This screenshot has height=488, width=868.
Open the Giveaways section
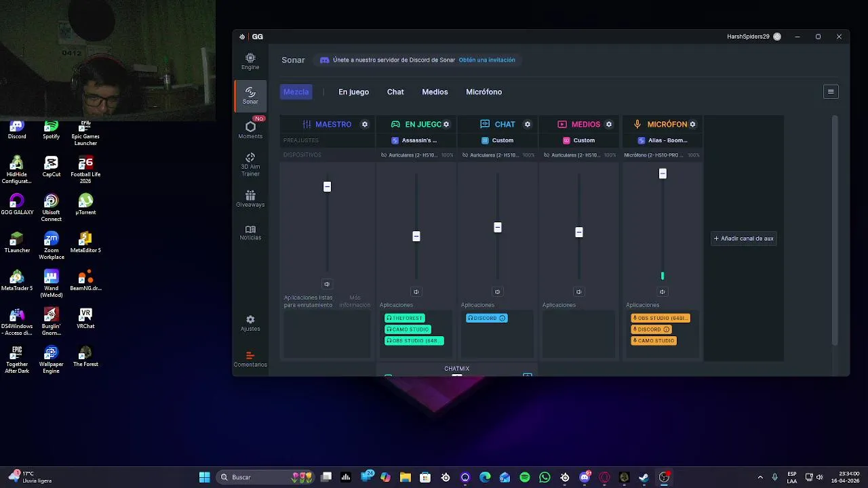[x=250, y=199]
